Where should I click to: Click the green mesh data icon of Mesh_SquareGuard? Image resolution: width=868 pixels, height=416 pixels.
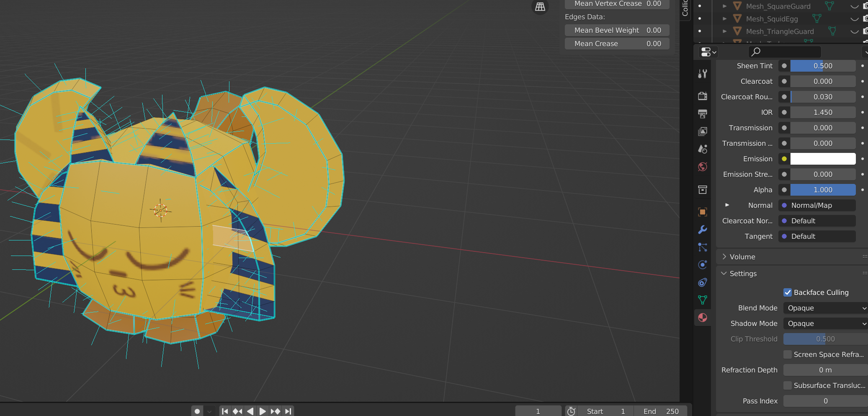tap(829, 6)
